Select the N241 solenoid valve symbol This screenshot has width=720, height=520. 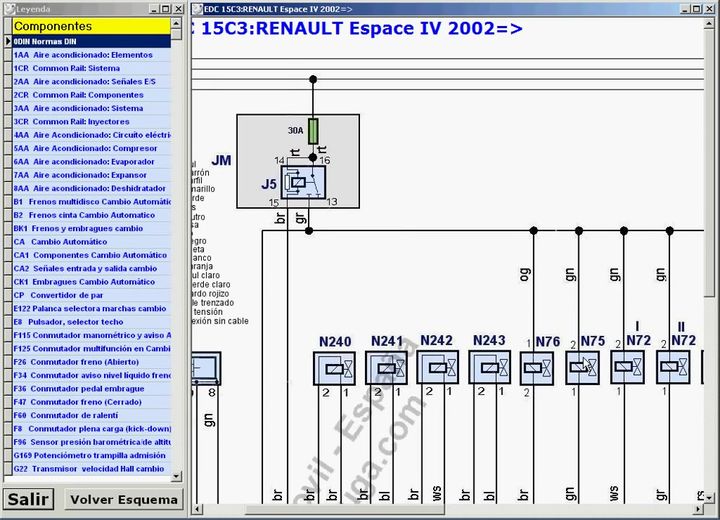[x=386, y=368]
